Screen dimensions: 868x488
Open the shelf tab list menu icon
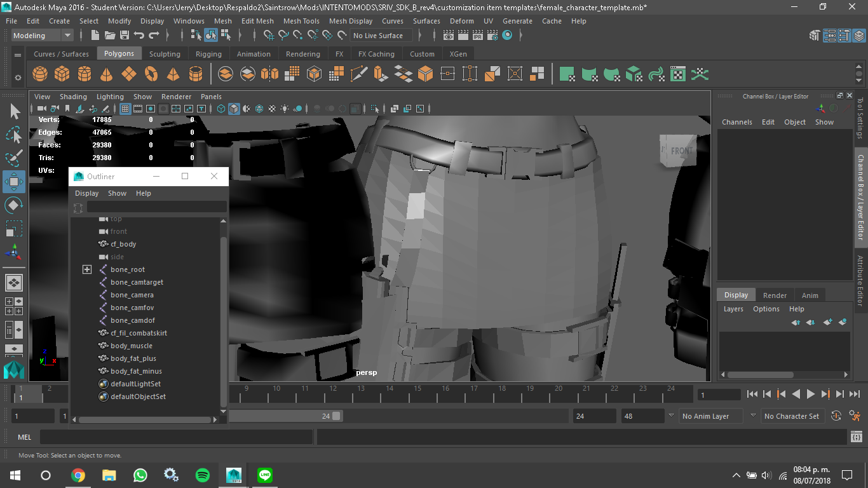click(17, 54)
